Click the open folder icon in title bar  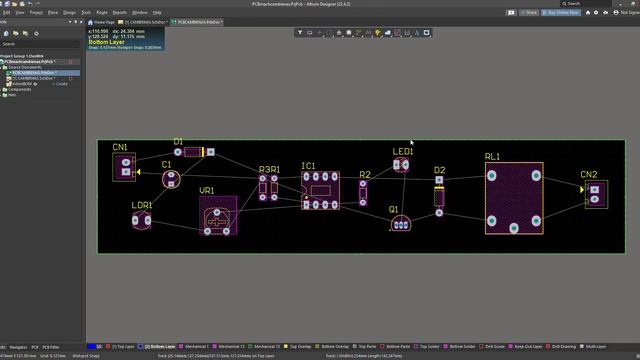click(x=15, y=4)
